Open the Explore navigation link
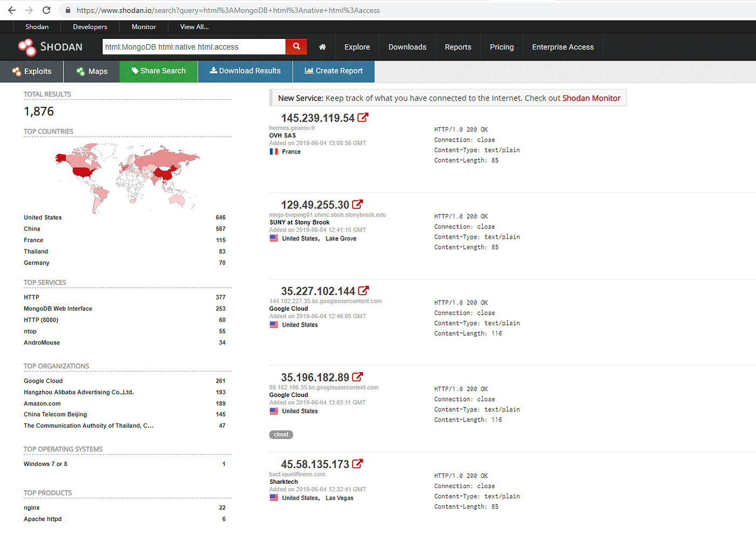Viewport: 756px width, 535px height. 357,47
